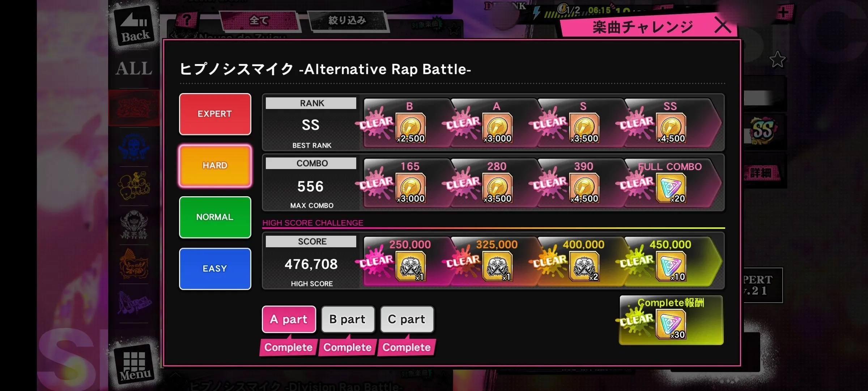Click the 全て filter button
Image resolution: width=868 pixels, height=391 pixels.
pyautogui.click(x=259, y=21)
